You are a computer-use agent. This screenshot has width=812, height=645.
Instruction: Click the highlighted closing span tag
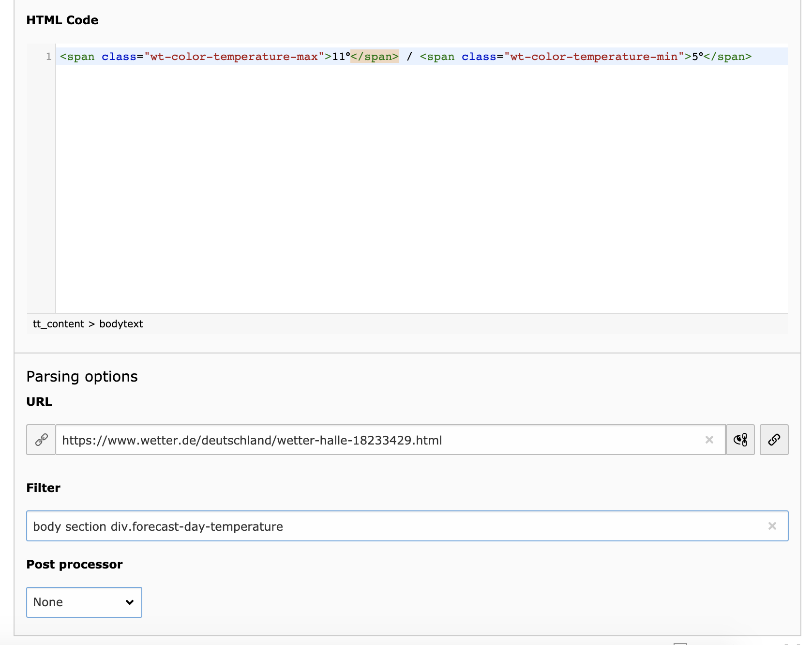[375, 57]
